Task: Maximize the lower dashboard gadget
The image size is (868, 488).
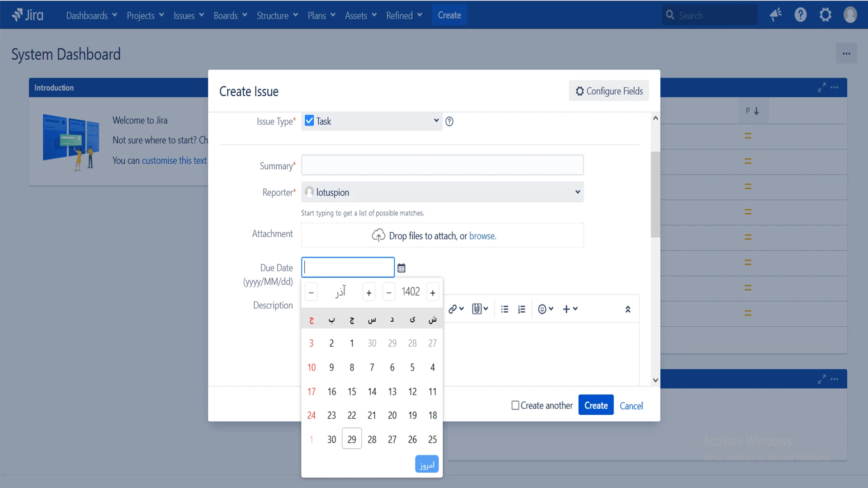Action: point(822,379)
